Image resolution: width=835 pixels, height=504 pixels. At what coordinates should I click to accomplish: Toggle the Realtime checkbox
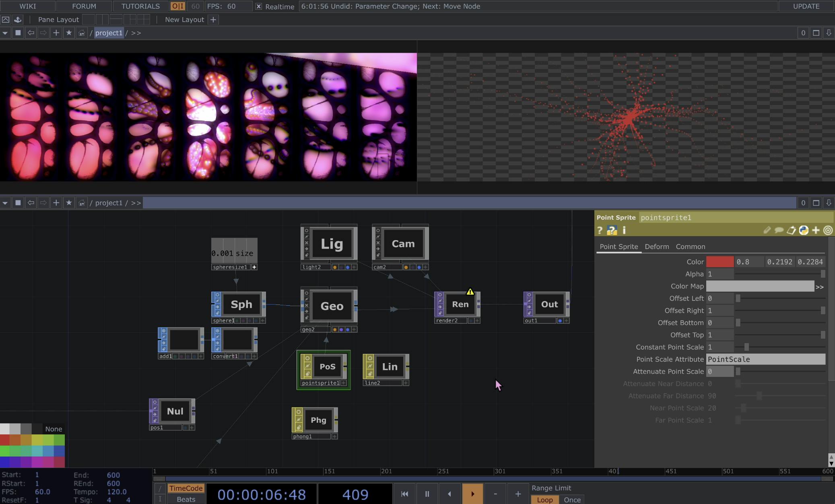point(259,6)
